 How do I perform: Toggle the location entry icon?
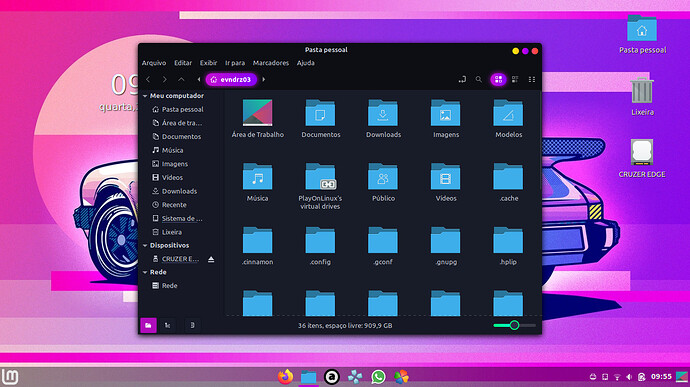point(462,80)
